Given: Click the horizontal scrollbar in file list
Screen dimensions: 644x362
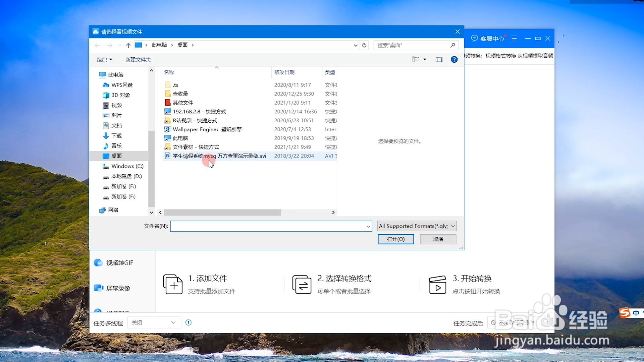Looking at the screenshot, I should (x=222, y=213).
